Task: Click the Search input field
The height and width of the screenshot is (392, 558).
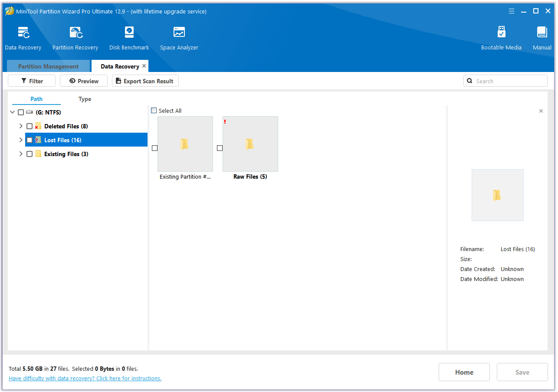Action: pyautogui.click(x=509, y=81)
